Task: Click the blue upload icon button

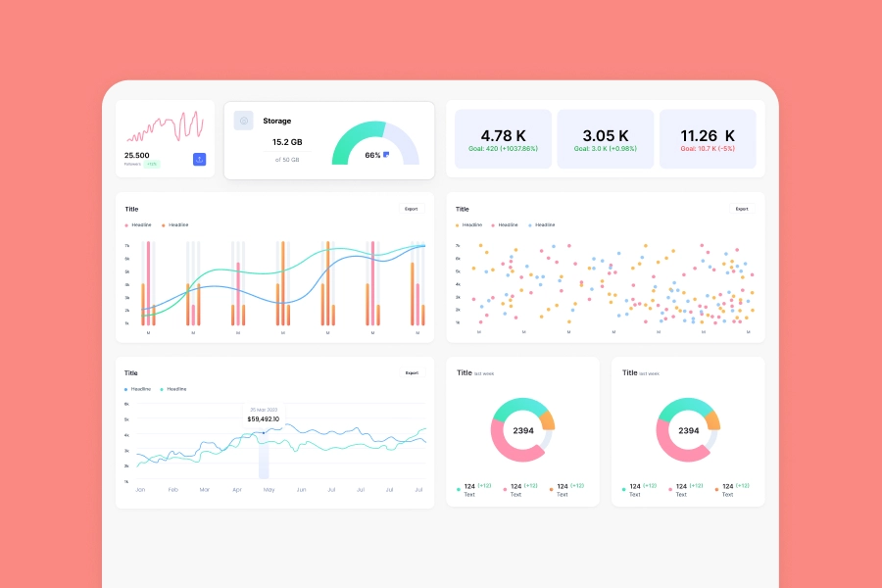Action: [199, 159]
